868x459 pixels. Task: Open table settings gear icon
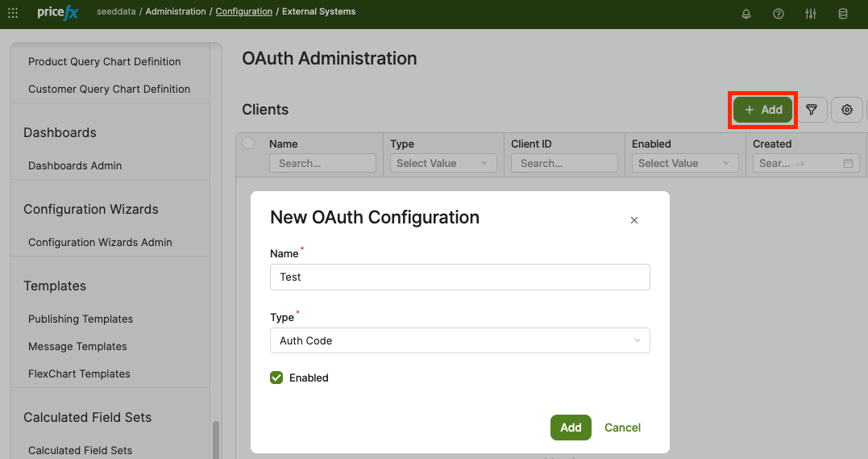(846, 110)
